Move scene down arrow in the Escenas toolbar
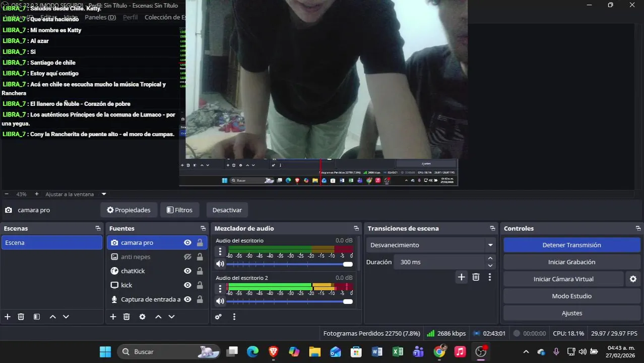 click(x=66, y=317)
